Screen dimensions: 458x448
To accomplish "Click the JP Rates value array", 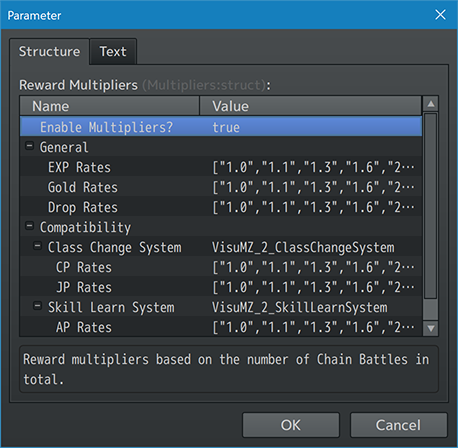I will pyautogui.click(x=313, y=287).
